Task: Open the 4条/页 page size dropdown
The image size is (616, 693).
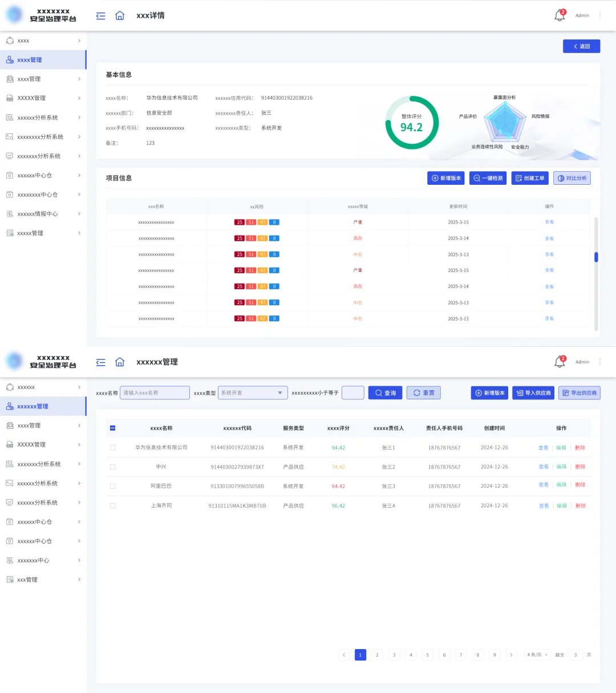Action: click(536, 655)
